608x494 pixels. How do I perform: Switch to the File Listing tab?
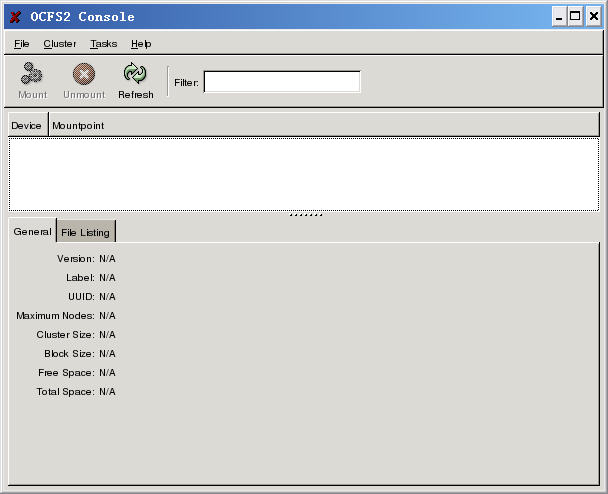click(x=86, y=232)
